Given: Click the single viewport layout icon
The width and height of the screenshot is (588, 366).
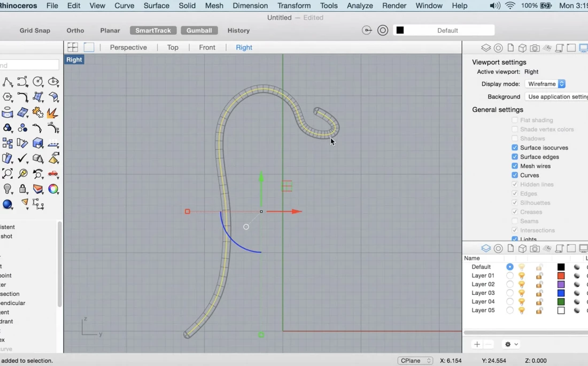Looking at the screenshot, I should (89, 47).
